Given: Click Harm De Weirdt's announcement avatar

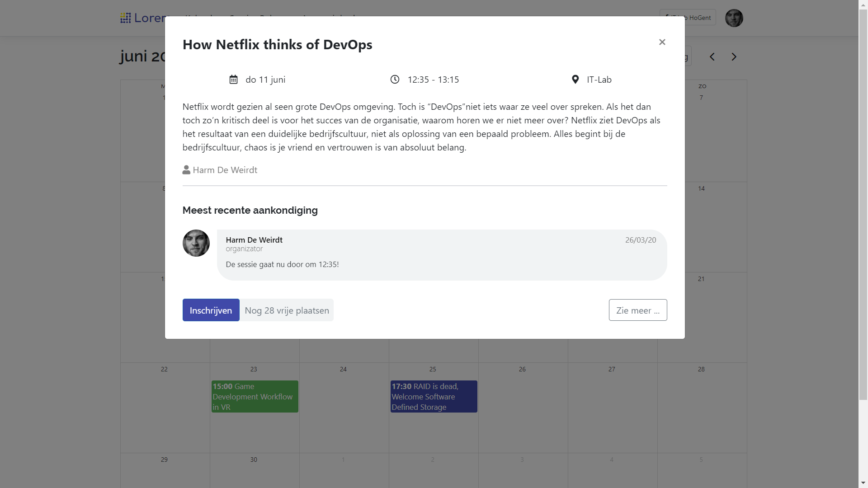Looking at the screenshot, I should point(196,243).
